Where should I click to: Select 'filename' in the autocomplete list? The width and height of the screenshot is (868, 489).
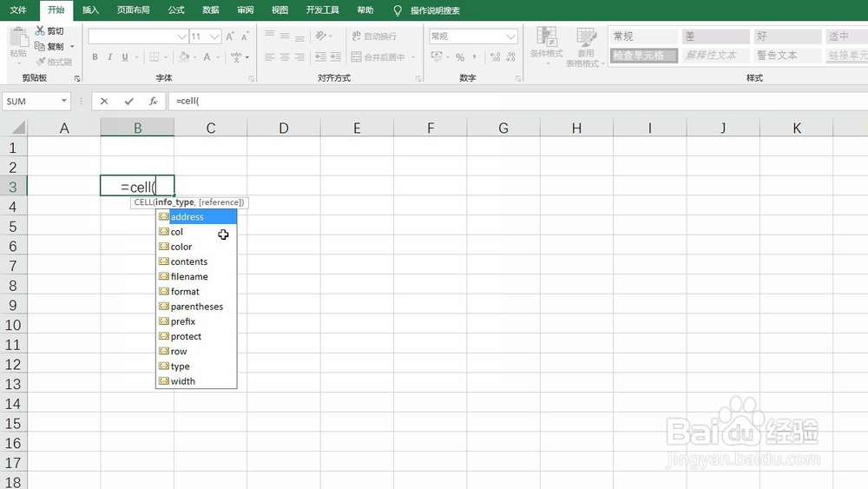coord(196,276)
